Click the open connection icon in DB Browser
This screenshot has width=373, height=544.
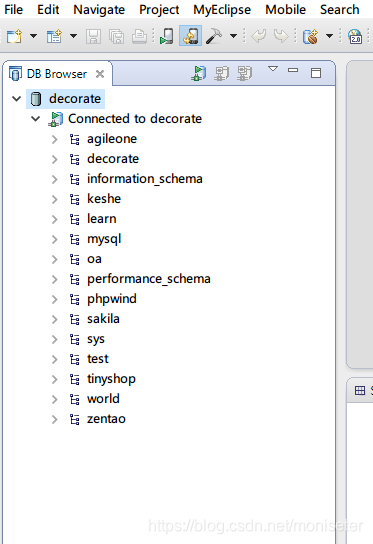199,73
